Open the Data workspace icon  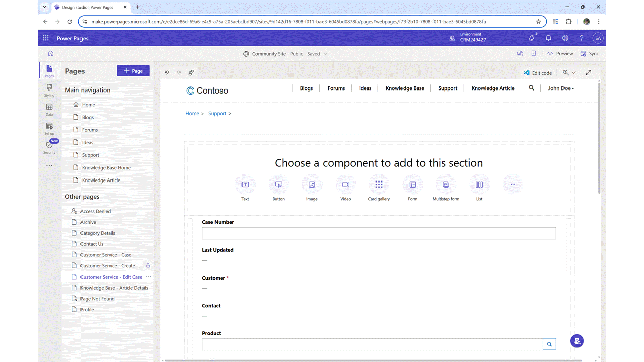tap(49, 109)
